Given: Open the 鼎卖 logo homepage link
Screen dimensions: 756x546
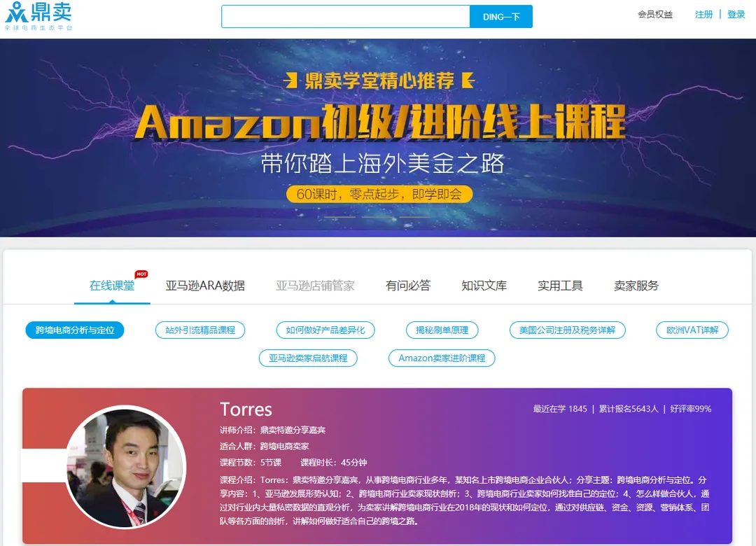Looking at the screenshot, I should click(x=38, y=16).
